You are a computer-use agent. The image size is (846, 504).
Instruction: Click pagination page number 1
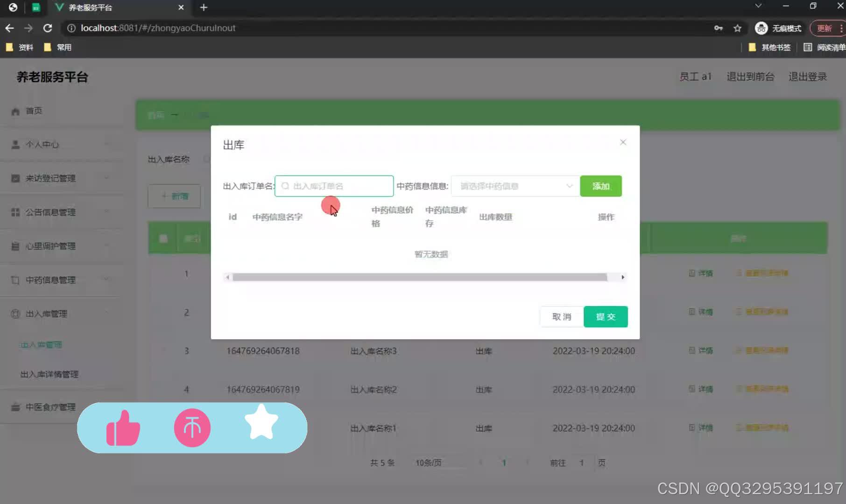click(504, 462)
